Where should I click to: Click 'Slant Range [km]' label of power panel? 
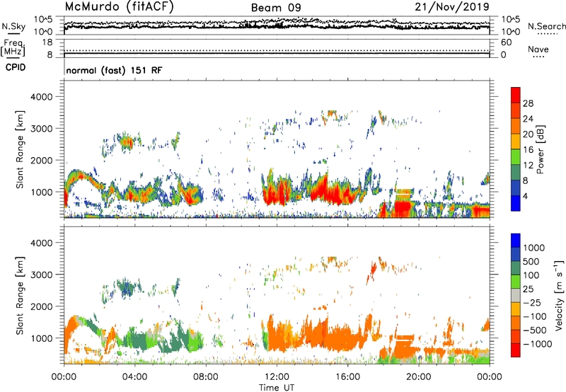pos(20,149)
